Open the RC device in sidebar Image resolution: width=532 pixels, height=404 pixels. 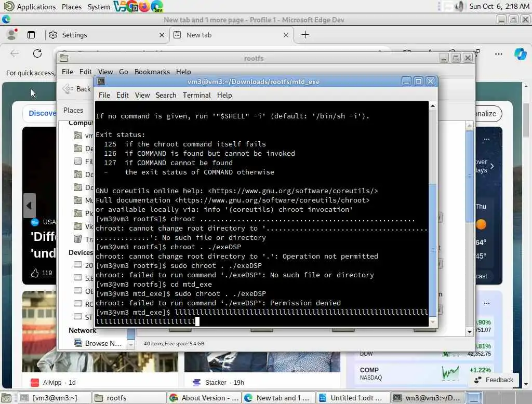pos(83,304)
